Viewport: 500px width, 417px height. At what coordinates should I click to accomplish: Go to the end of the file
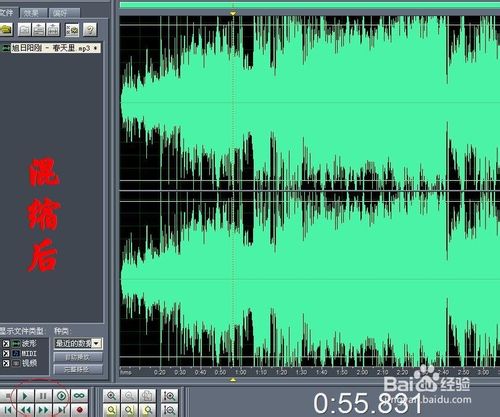point(61,410)
